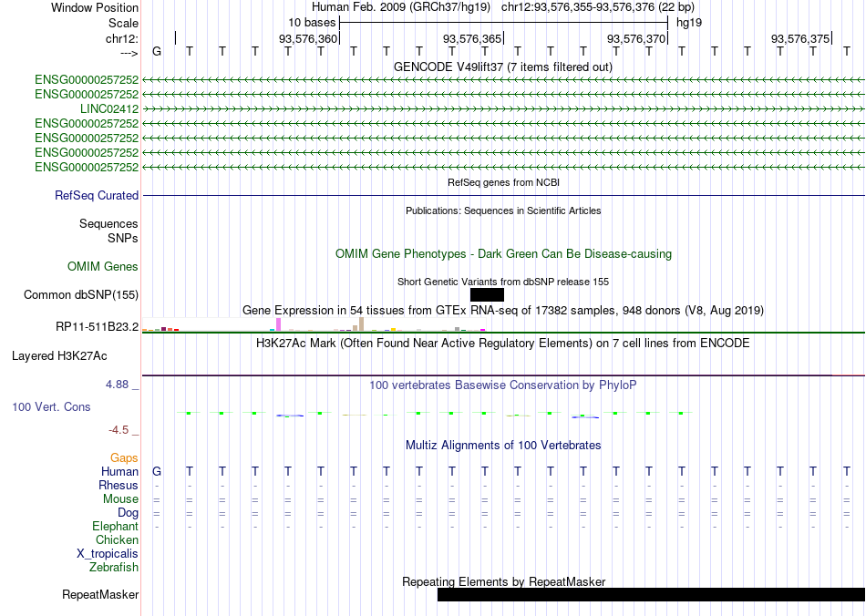Click the Dog species label

[x=129, y=513]
